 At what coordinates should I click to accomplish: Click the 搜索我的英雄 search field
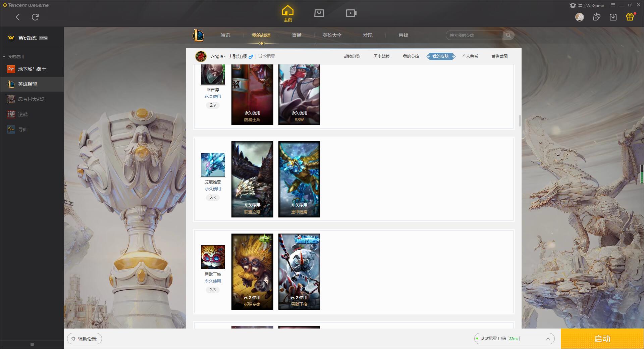coord(475,35)
